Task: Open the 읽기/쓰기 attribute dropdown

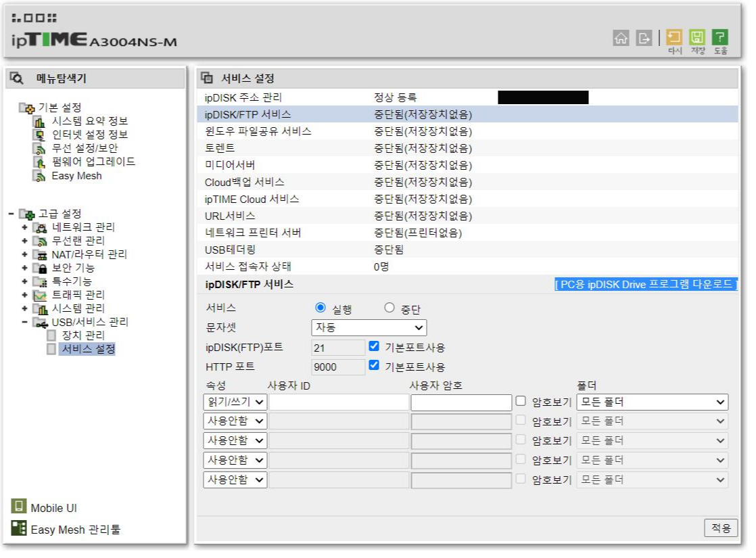Action: (235, 402)
